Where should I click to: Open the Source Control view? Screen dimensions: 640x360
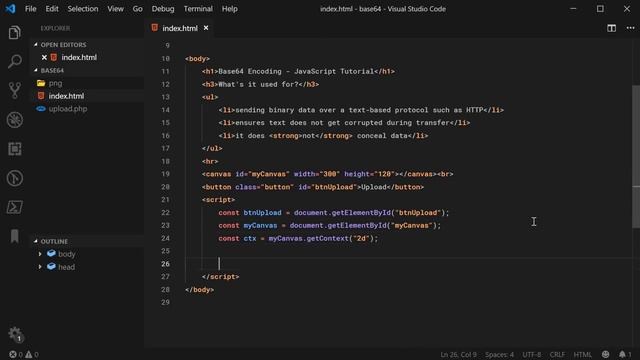14,91
